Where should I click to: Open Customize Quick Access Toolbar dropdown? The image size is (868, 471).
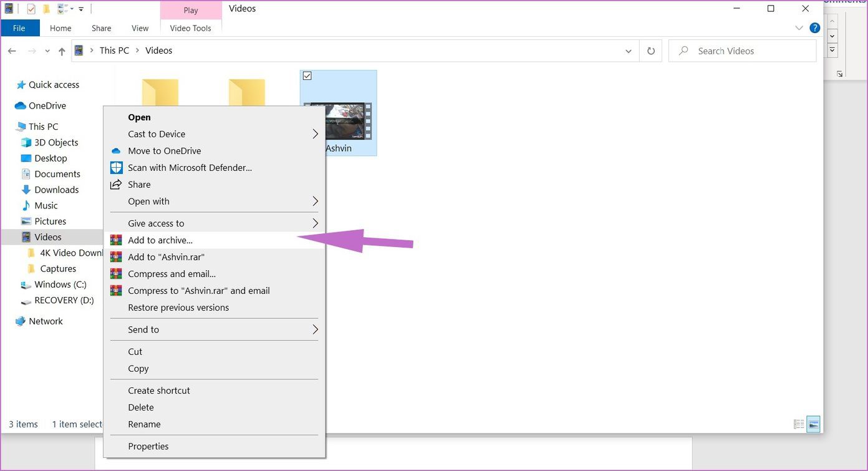click(81, 9)
